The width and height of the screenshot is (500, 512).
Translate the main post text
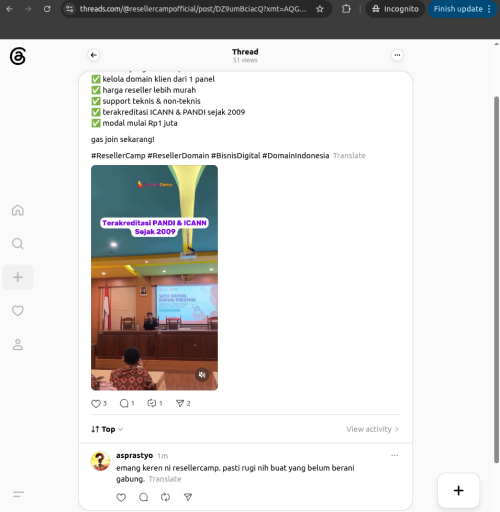tap(349, 156)
